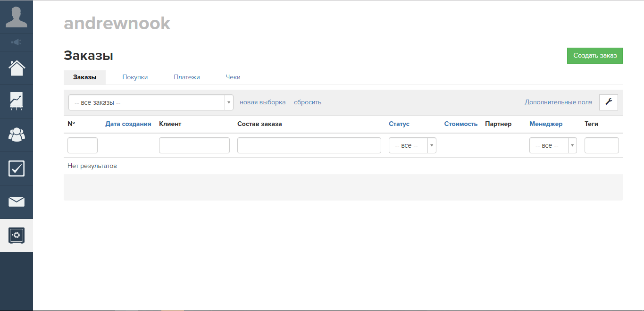Open the users group icon in sidebar
This screenshot has height=311, width=644.
17,135
